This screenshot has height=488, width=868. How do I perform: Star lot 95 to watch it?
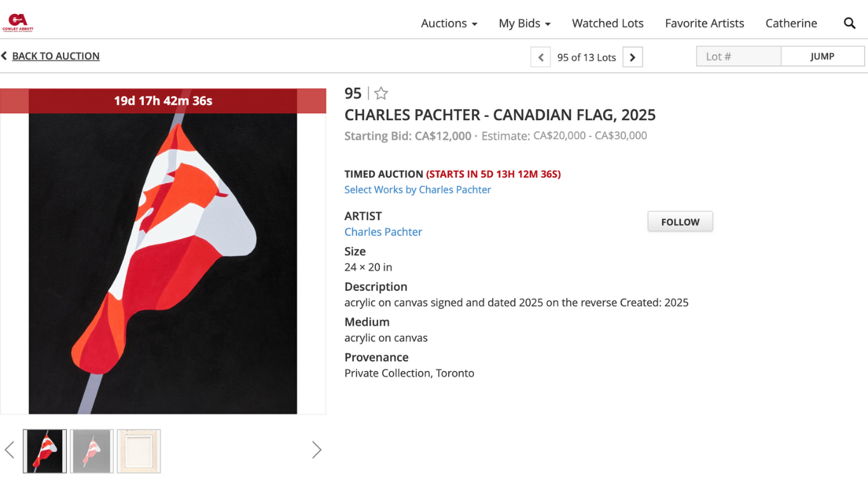point(381,93)
